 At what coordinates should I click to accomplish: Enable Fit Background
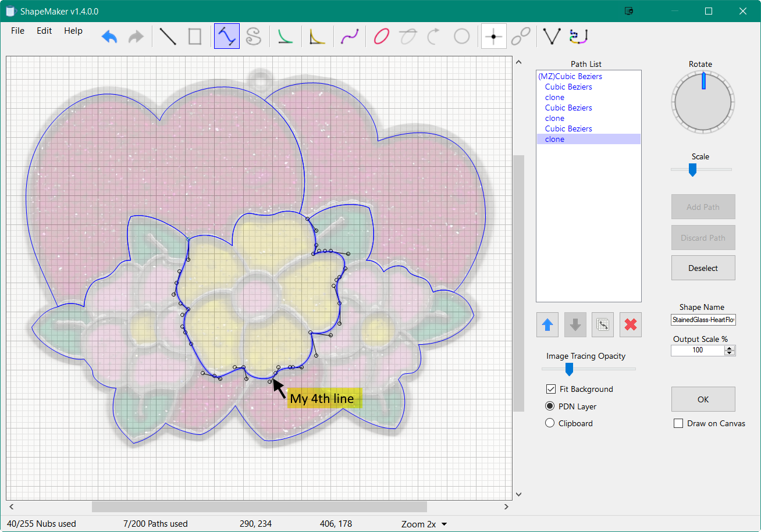click(x=550, y=389)
